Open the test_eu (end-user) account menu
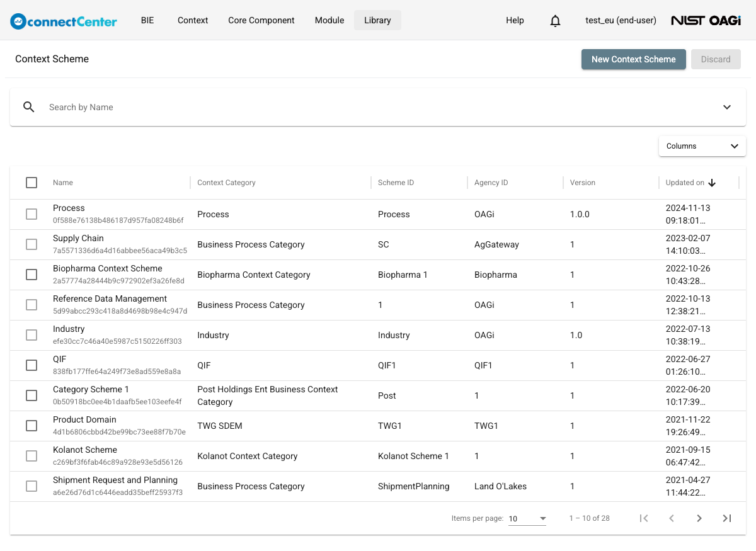Screen dimensions: 756x551 click(x=621, y=21)
